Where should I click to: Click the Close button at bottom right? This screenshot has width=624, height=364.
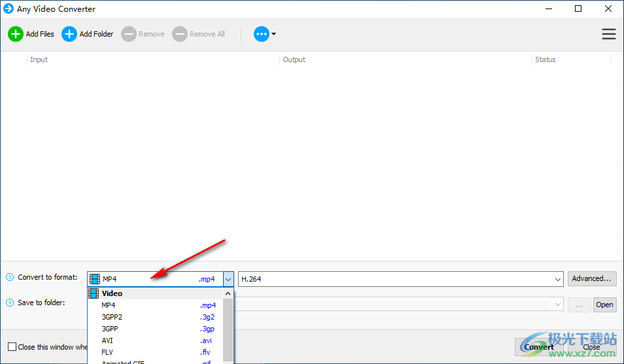click(x=591, y=347)
